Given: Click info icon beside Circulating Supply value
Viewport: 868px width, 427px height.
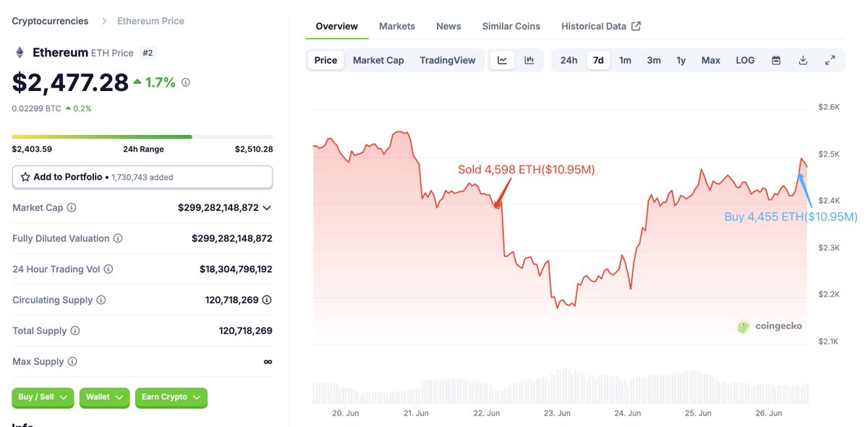Looking at the screenshot, I should point(267,300).
